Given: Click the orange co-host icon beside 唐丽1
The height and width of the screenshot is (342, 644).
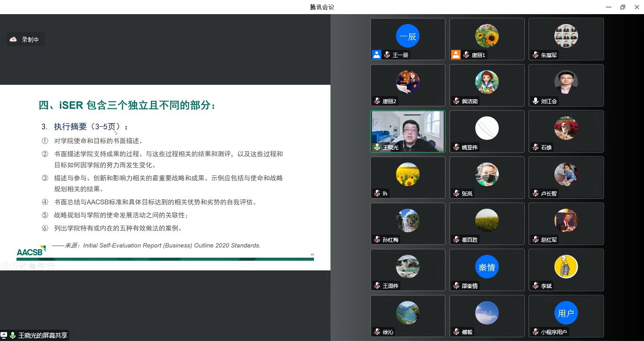Looking at the screenshot, I should point(455,55).
